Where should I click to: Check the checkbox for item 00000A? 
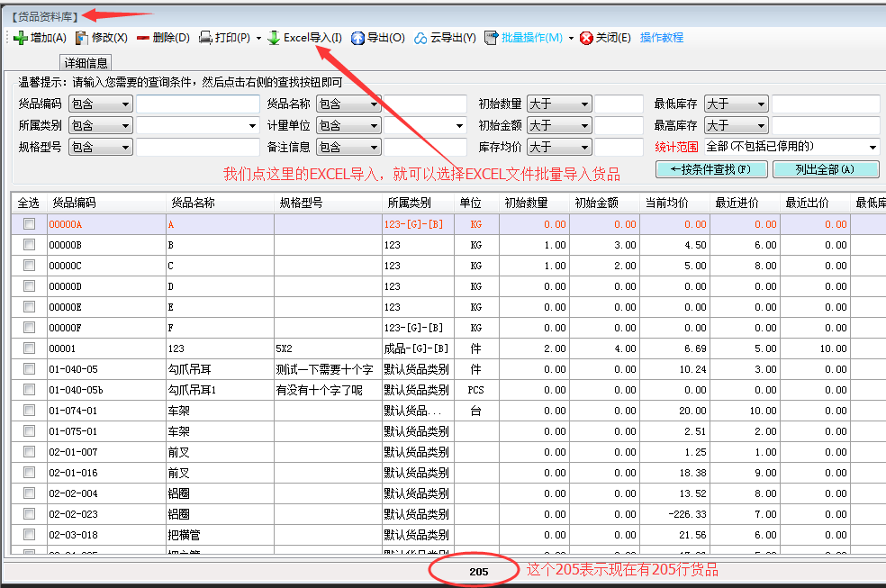pyautogui.click(x=30, y=224)
